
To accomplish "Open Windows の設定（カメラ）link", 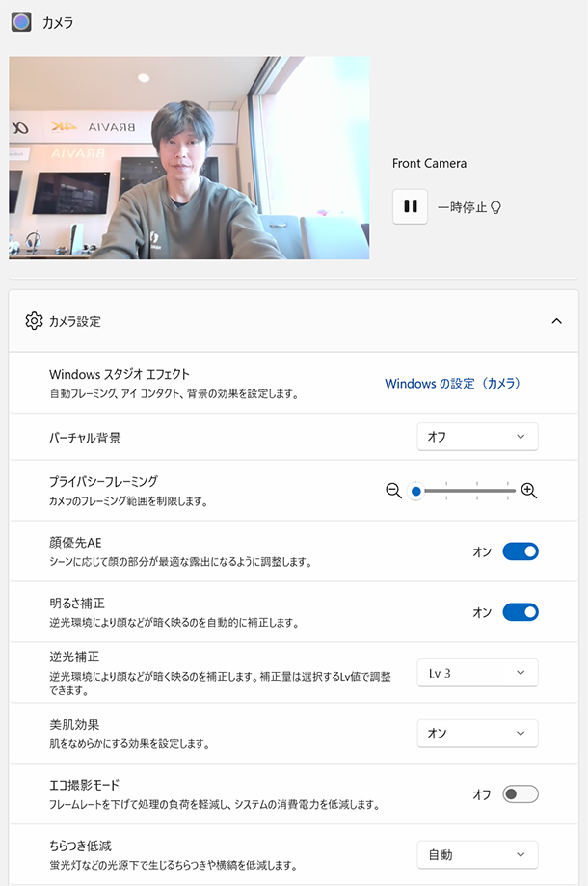I will point(452,383).
